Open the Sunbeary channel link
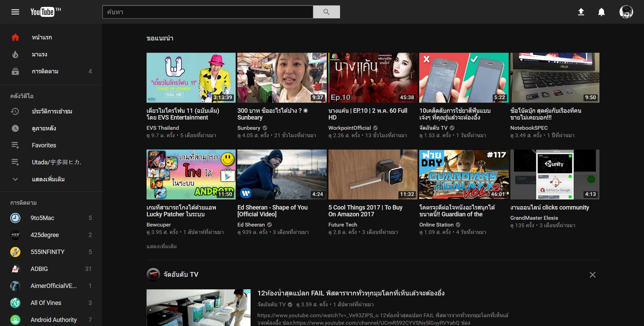 (x=249, y=128)
